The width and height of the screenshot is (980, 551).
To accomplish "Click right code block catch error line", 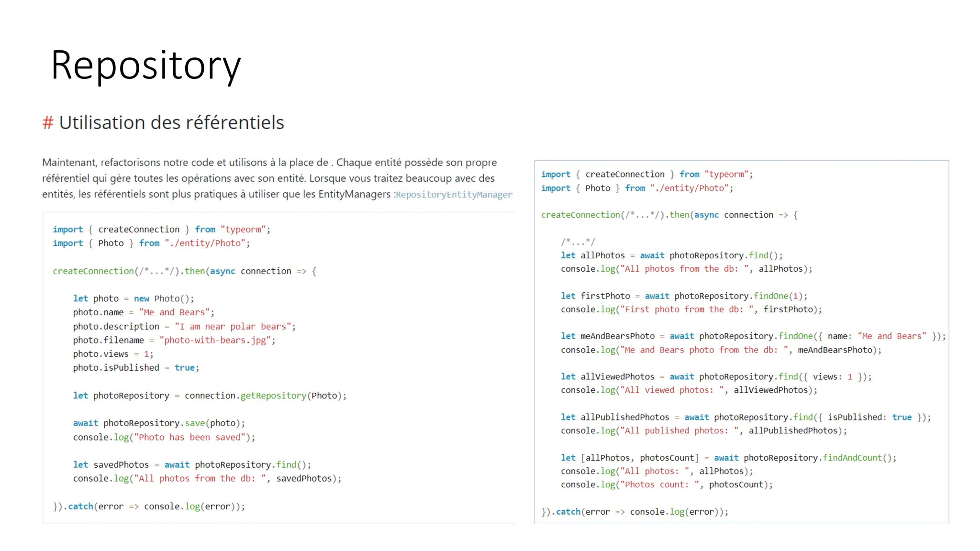I will click(x=635, y=512).
